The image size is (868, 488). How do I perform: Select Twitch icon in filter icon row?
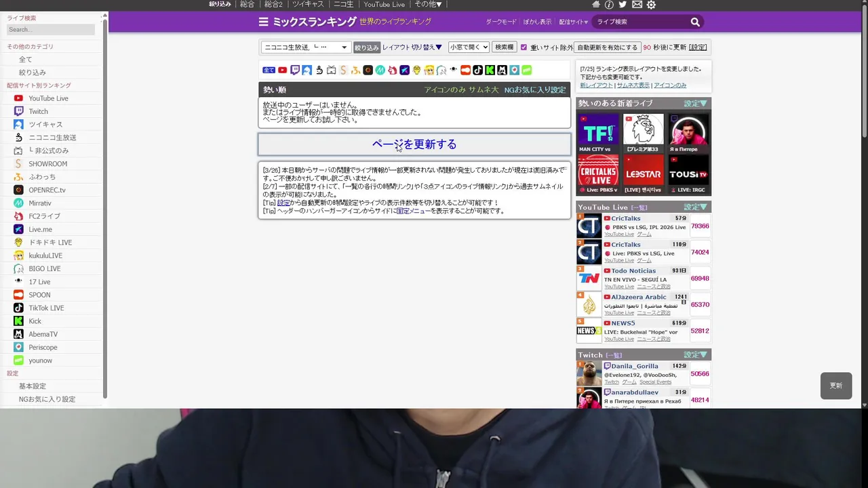[295, 70]
